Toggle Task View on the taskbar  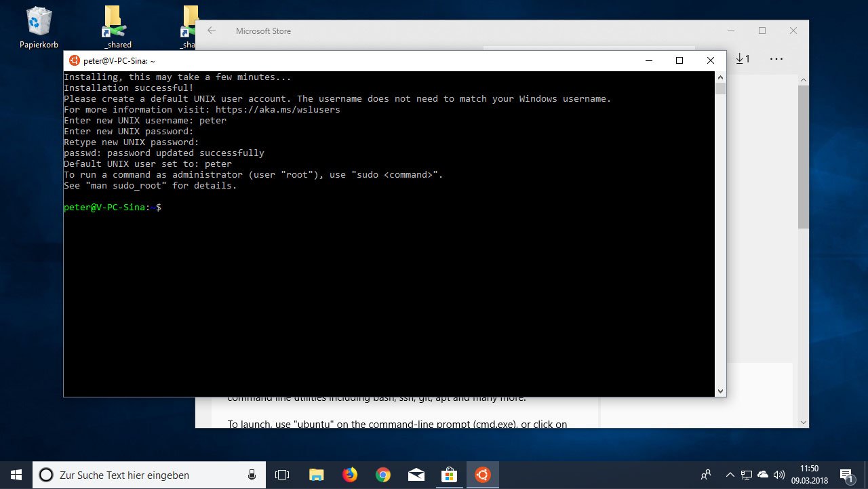[x=282, y=475]
